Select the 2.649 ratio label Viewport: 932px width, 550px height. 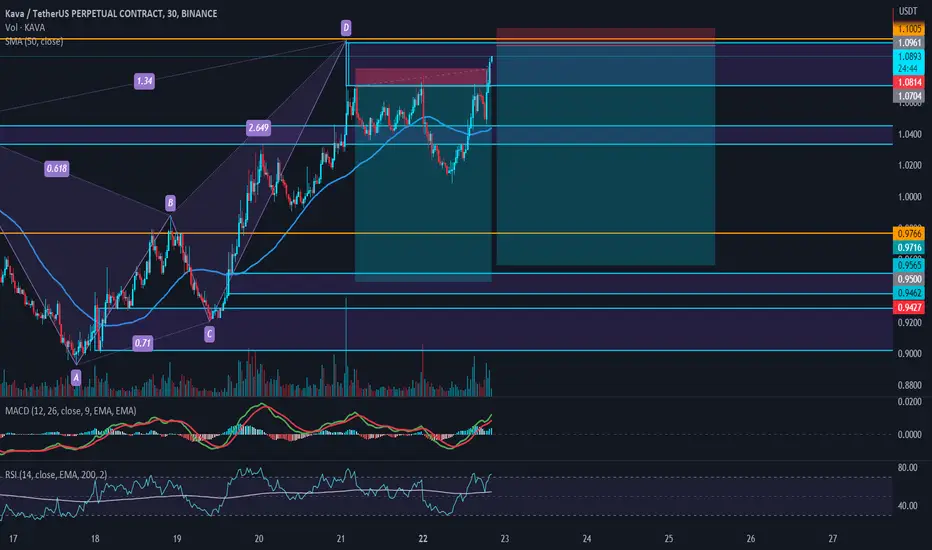click(259, 128)
